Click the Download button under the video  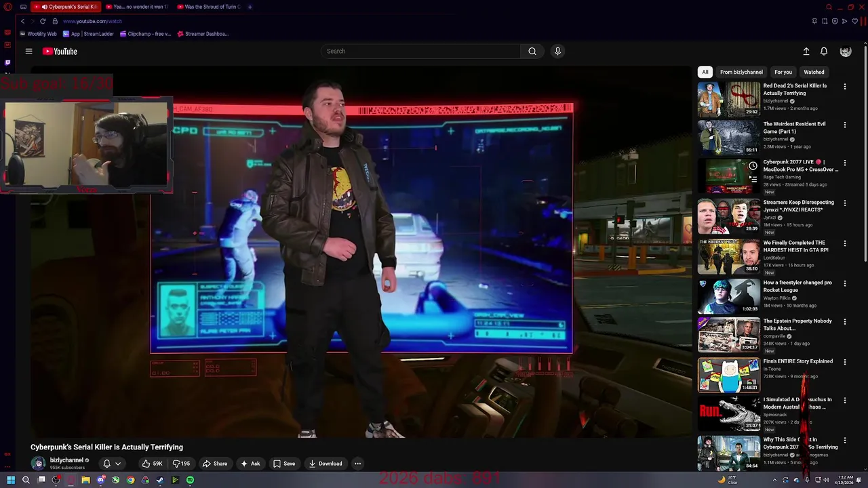click(325, 464)
